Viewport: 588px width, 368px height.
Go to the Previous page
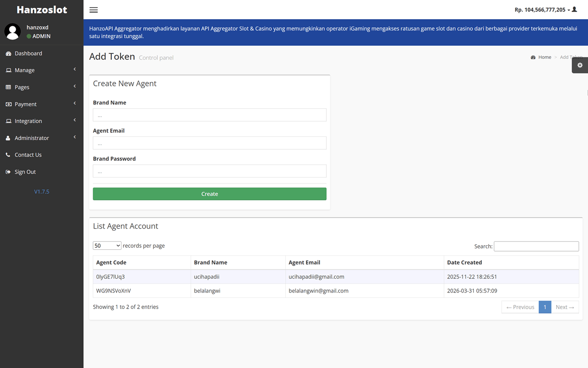coord(520,307)
